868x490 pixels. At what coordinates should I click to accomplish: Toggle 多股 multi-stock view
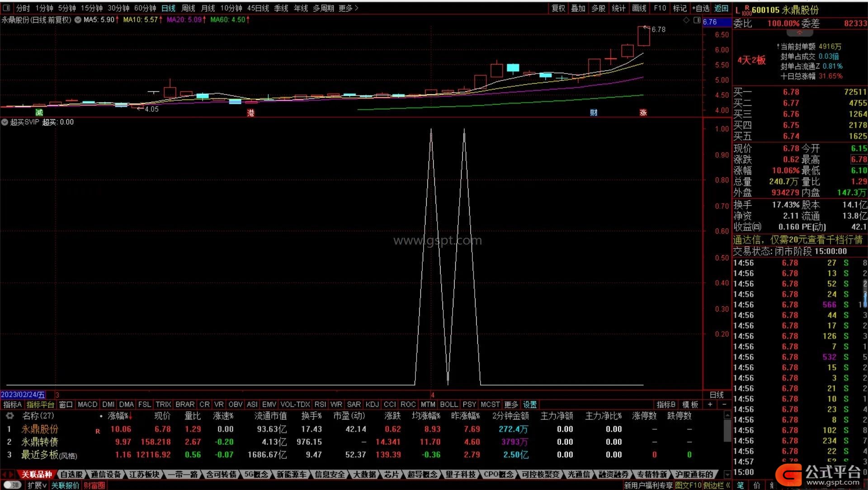(x=598, y=8)
